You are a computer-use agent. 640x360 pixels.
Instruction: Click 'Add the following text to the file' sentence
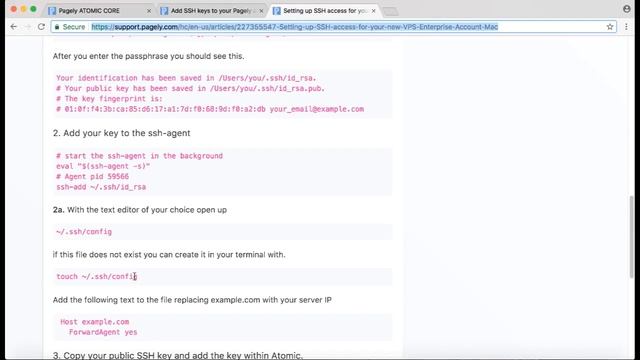point(192,300)
